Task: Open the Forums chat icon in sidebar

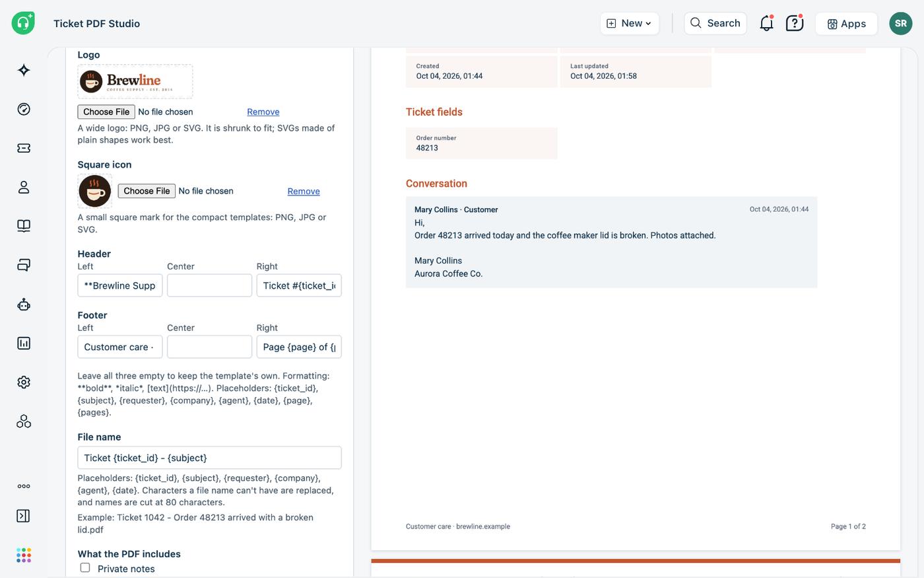Action: pyautogui.click(x=24, y=265)
